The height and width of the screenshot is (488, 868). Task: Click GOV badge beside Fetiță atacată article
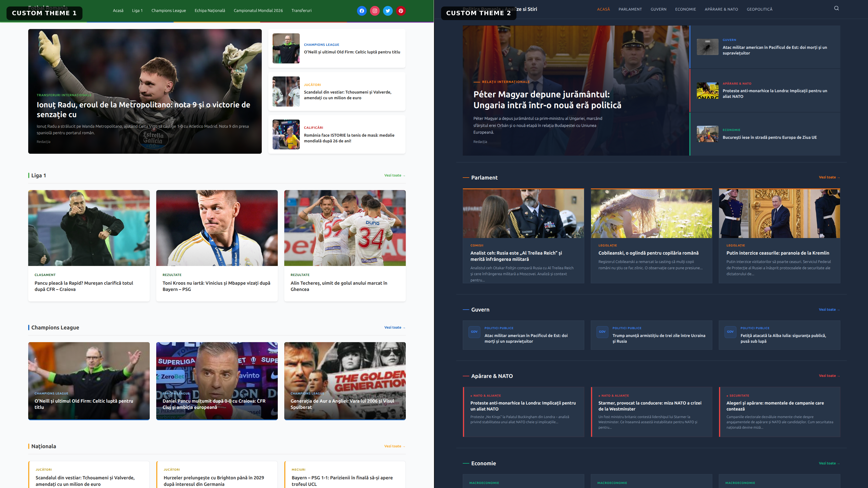730,332
